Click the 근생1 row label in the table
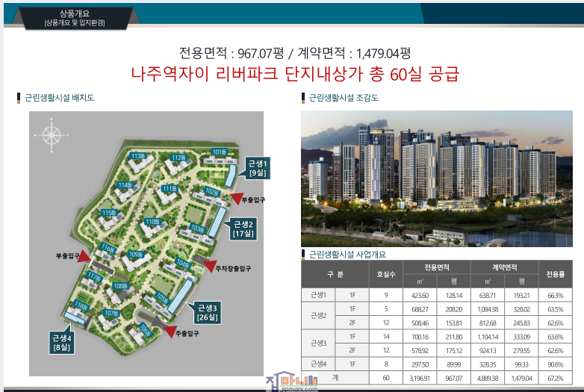Image resolution: width=584 pixels, height=392 pixels. click(318, 295)
